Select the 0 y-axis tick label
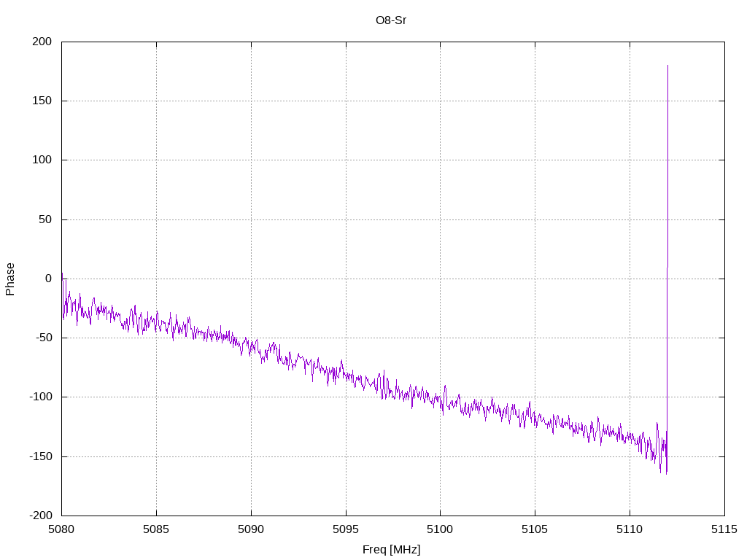This screenshot has width=747, height=560. (x=49, y=279)
